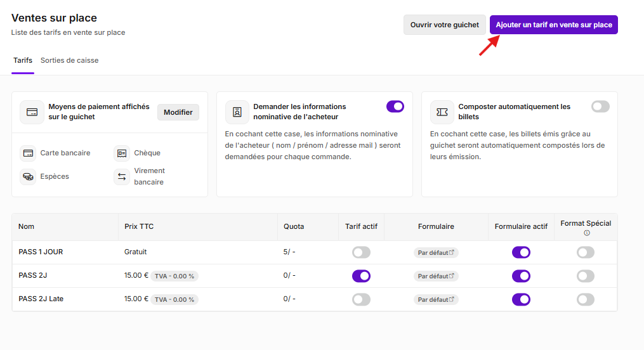Screen dimensions: 644x350
Task: Click the credit card icon beside Moyens de paiement
Action: point(32,112)
